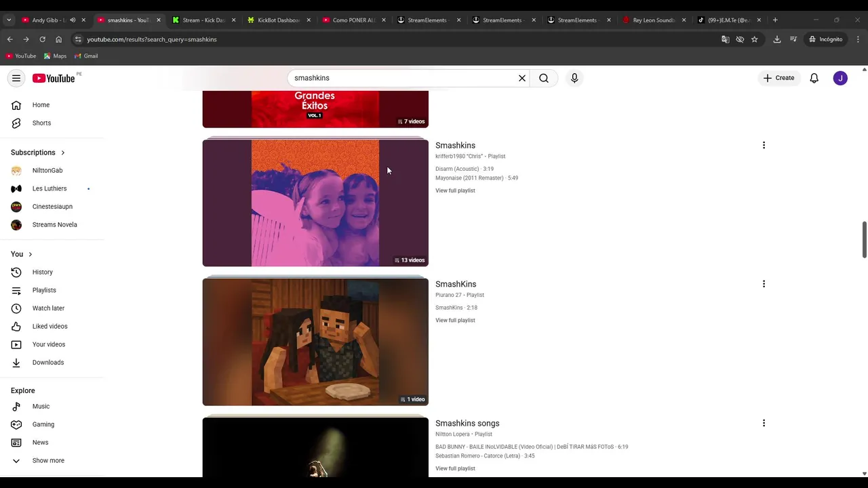View full playlist for krifferb1980's Smashkins
This screenshot has width=868, height=488.
[x=455, y=191]
